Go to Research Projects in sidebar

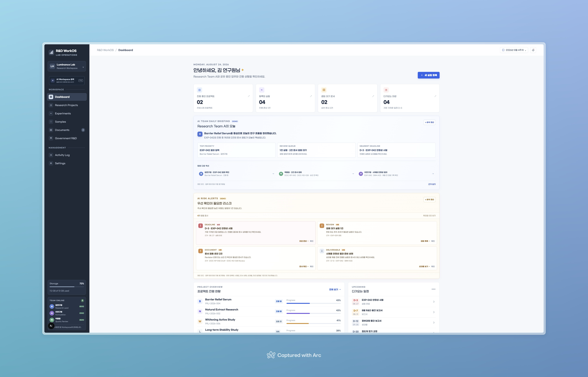pos(67,105)
